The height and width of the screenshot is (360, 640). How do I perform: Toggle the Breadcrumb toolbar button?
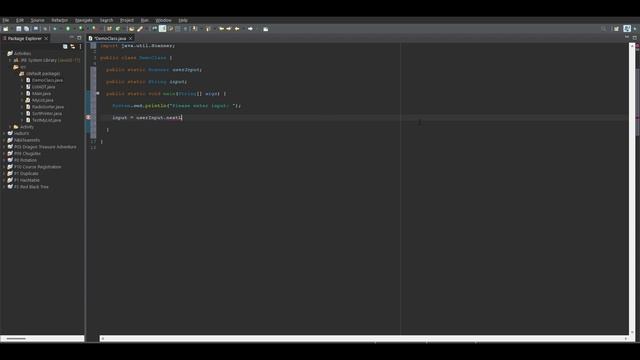pyautogui.click(x=155, y=29)
